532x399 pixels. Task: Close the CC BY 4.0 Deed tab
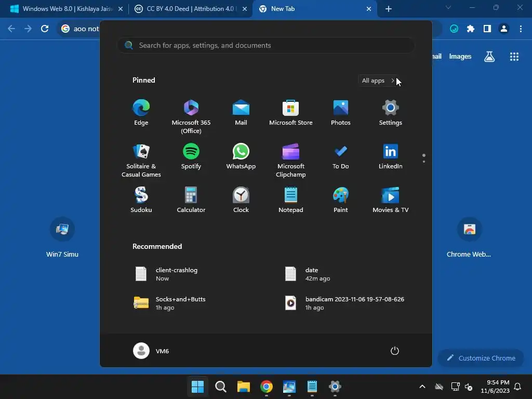245,9
